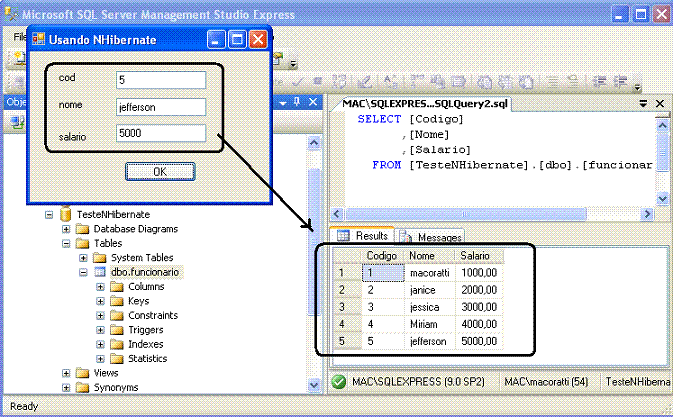Open Object Explorer window position dropdown
The height and width of the screenshot is (417, 673).
tap(283, 103)
